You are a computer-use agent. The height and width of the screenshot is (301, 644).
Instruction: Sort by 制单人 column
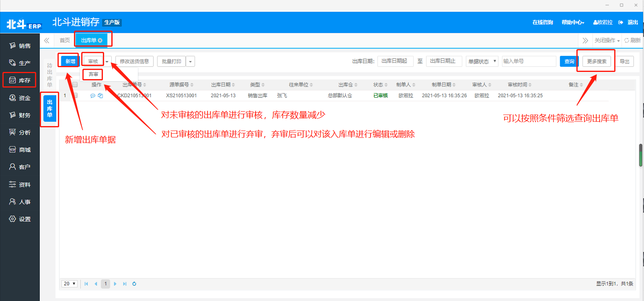coord(406,85)
